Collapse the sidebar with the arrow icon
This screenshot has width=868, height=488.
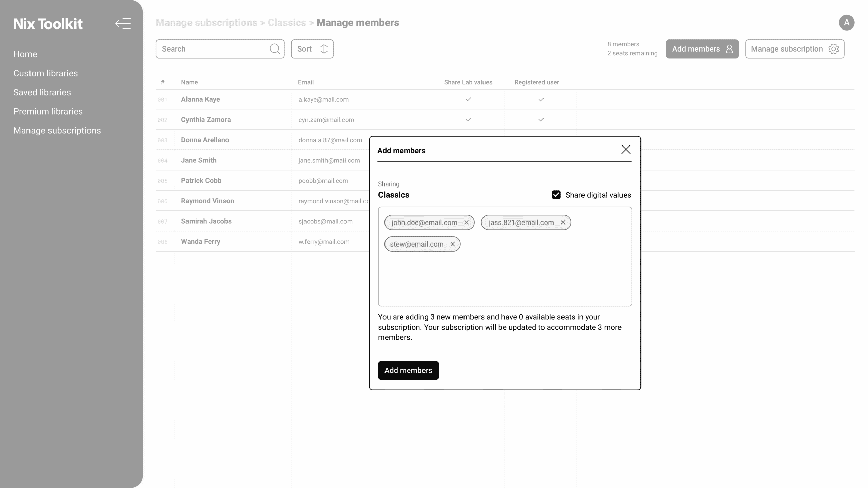pyautogui.click(x=123, y=24)
